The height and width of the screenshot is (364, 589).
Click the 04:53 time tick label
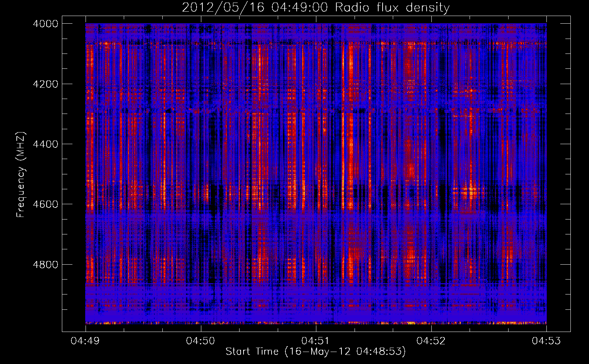[x=546, y=341]
